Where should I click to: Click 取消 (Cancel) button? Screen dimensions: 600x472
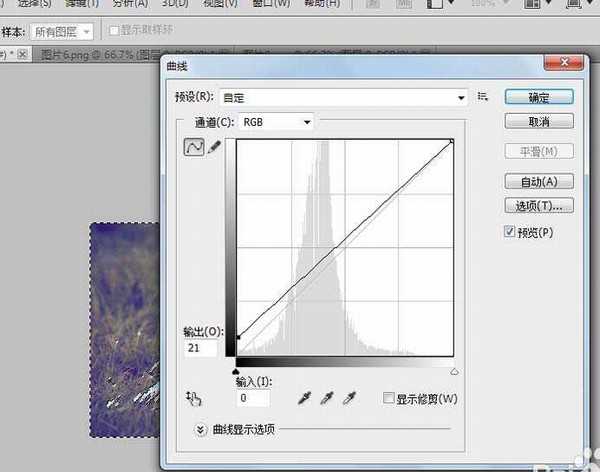pyautogui.click(x=538, y=121)
